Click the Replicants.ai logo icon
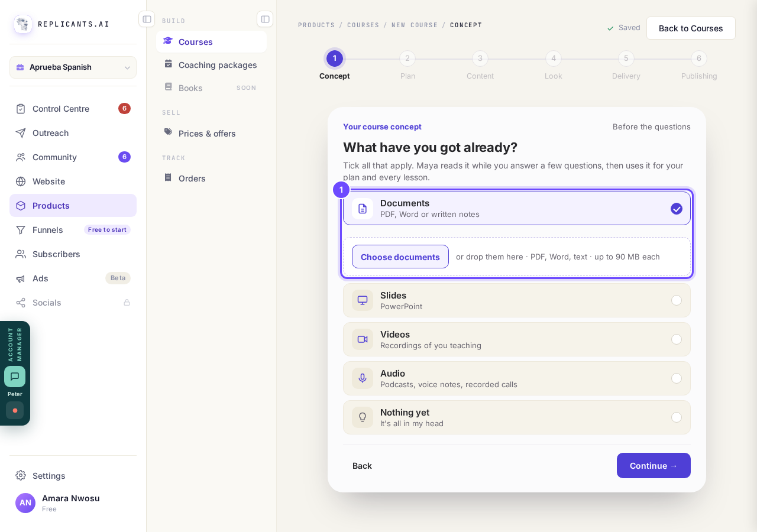757x532 pixels. 23,24
